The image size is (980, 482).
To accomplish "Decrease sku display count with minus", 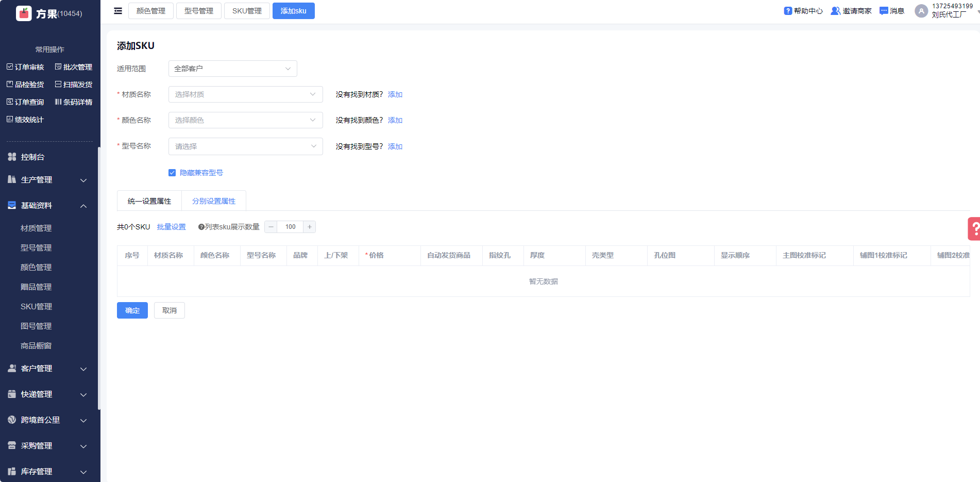I will [271, 227].
